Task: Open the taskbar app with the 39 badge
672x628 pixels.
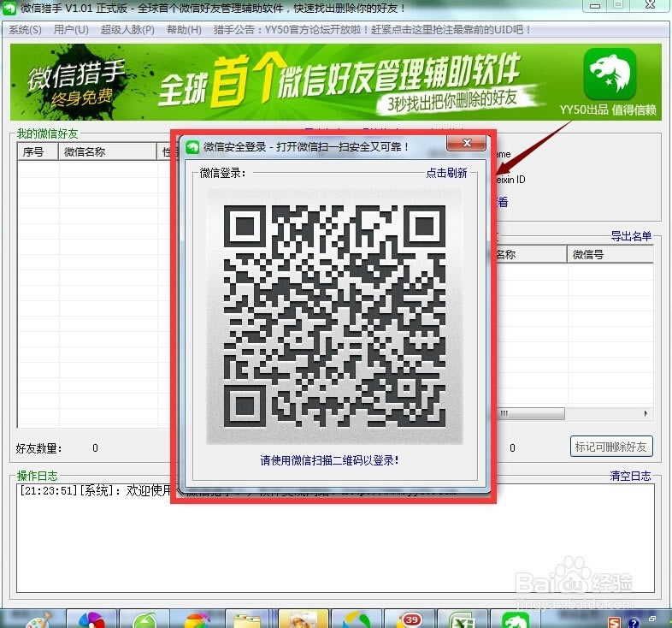Action: [x=410, y=620]
